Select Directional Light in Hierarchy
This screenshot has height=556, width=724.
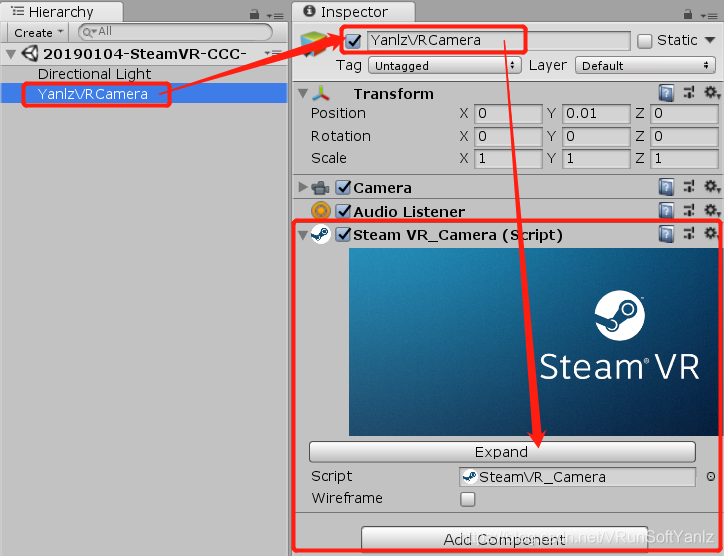[x=94, y=74]
